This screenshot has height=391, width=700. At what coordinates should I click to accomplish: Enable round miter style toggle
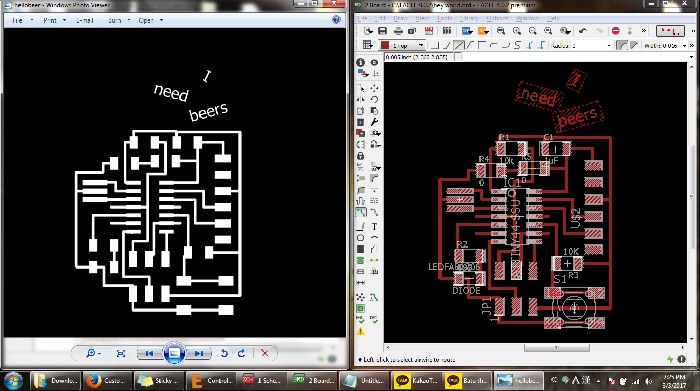coord(621,45)
